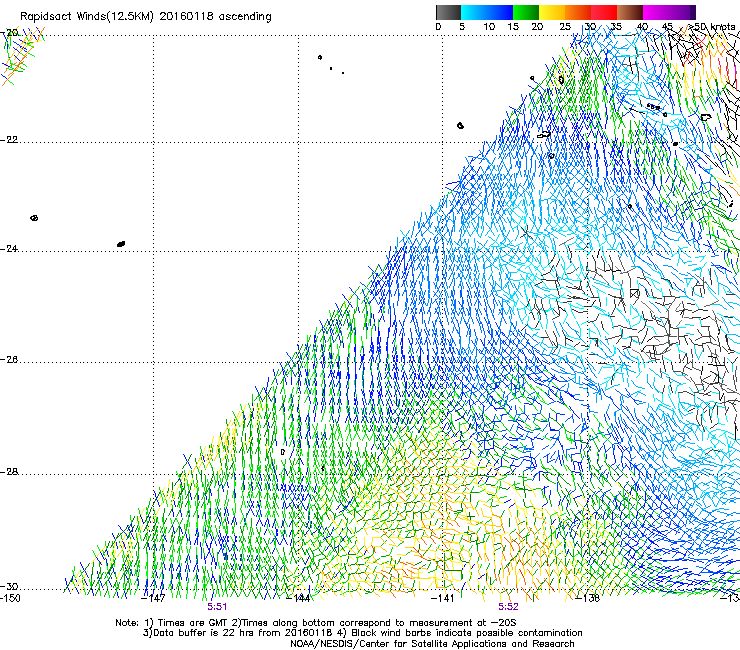Click the NOAA/NESDIS credit line
This screenshot has width=740, height=650.
[432, 644]
